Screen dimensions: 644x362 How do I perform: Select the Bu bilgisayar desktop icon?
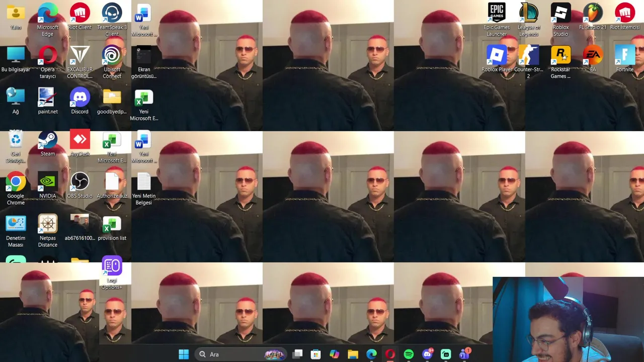pos(16,59)
